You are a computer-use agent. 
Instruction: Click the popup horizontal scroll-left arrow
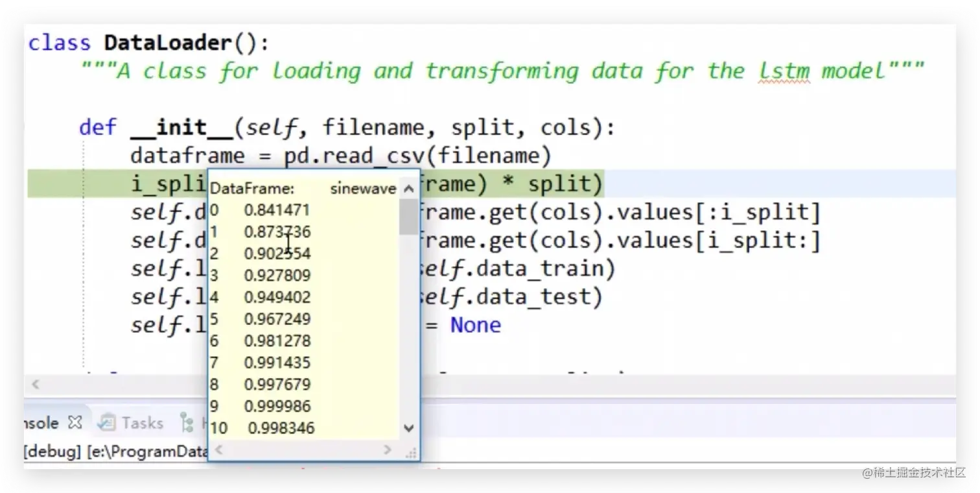(x=218, y=450)
